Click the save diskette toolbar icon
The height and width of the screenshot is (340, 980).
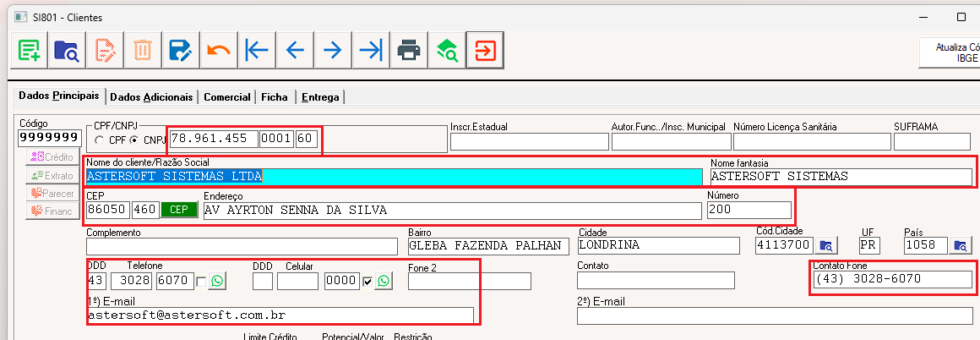[x=181, y=50]
